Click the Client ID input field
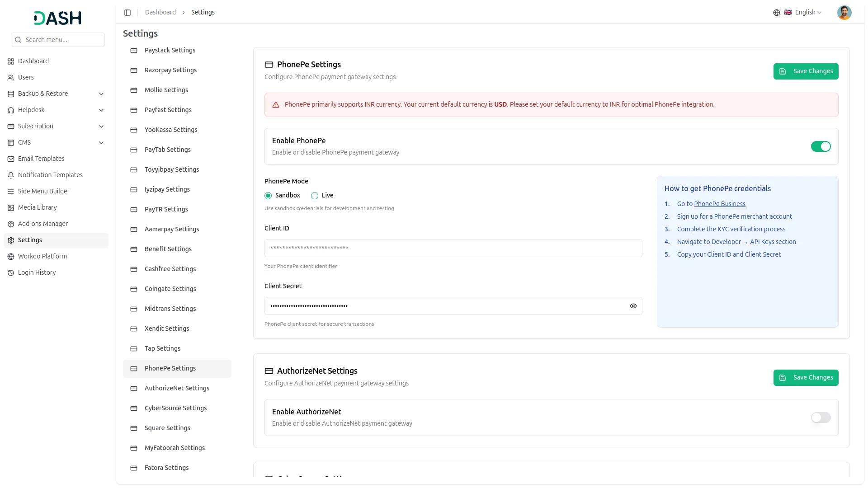Viewport: 868px width, 488px height. pyautogui.click(x=453, y=248)
